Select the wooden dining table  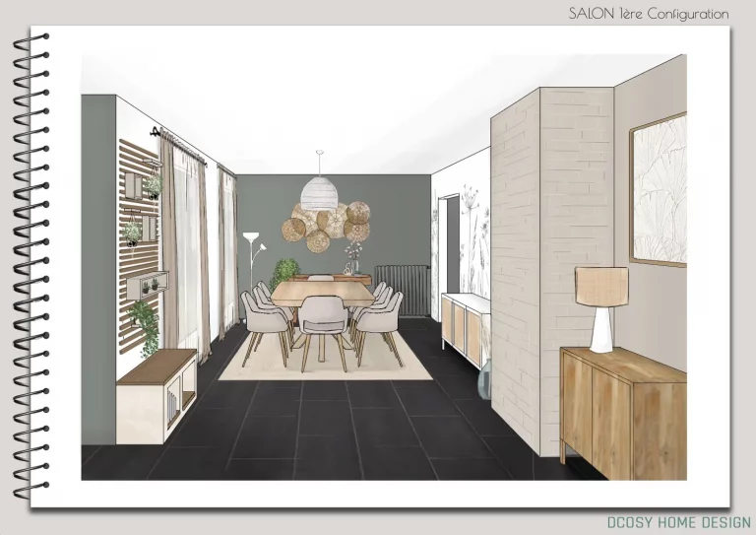click(322, 292)
